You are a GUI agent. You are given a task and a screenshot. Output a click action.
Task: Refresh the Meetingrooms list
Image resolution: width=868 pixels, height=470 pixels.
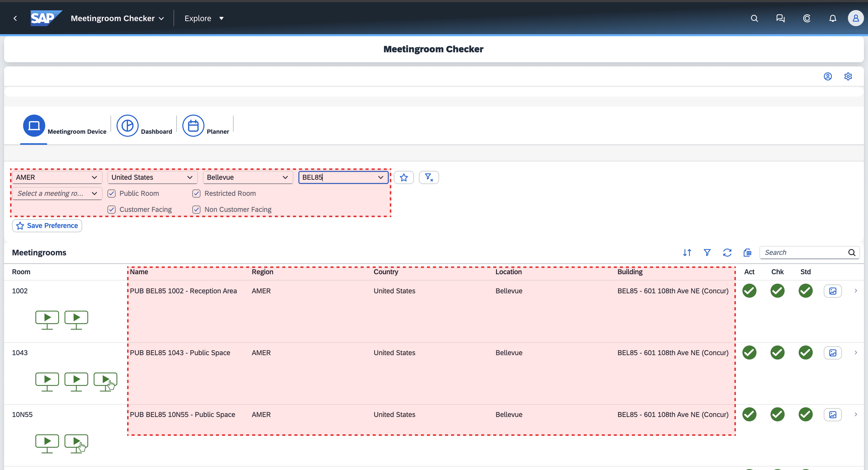[727, 253]
